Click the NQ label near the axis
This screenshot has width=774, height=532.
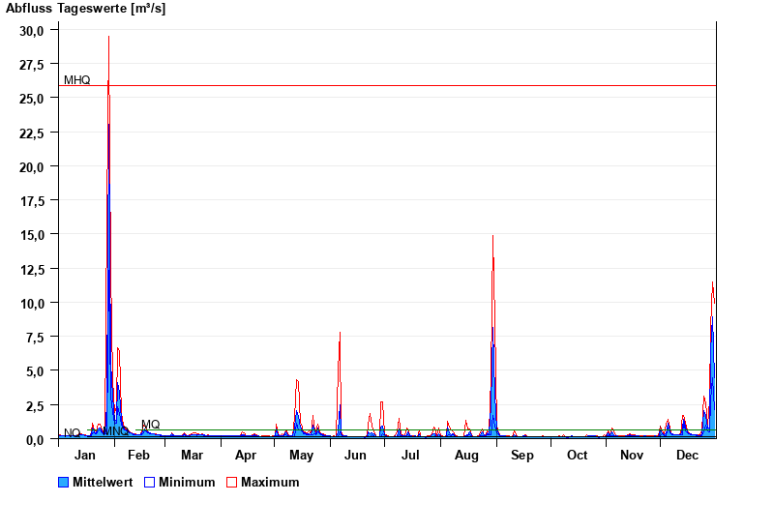[72, 432]
